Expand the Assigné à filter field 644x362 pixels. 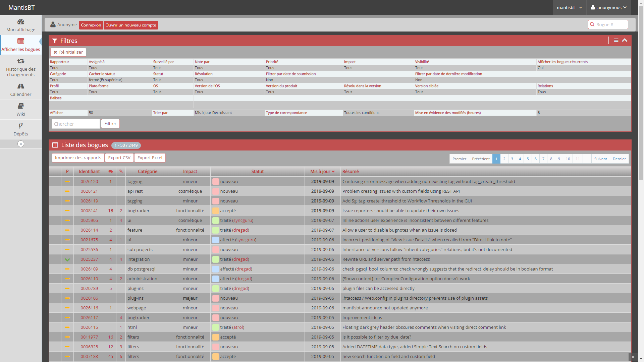97,62
